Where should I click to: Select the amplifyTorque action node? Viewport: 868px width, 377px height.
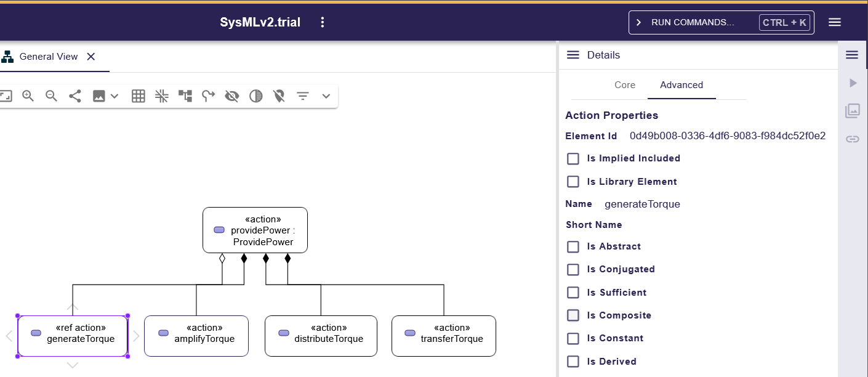click(x=196, y=336)
